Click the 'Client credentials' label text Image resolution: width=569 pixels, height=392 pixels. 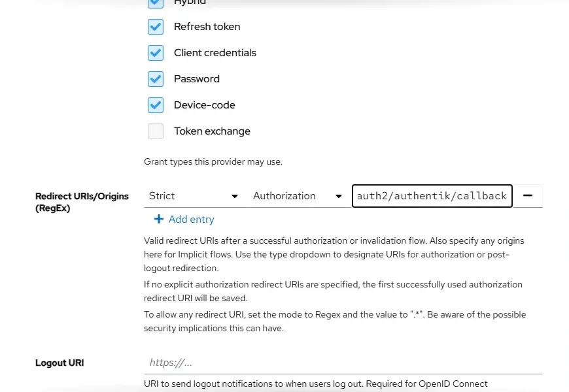215,53
